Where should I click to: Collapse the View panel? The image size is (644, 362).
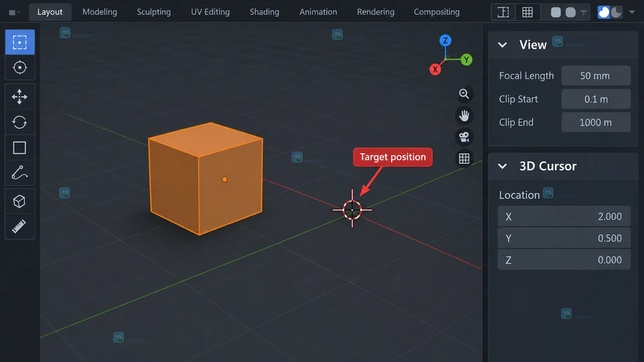[502, 45]
